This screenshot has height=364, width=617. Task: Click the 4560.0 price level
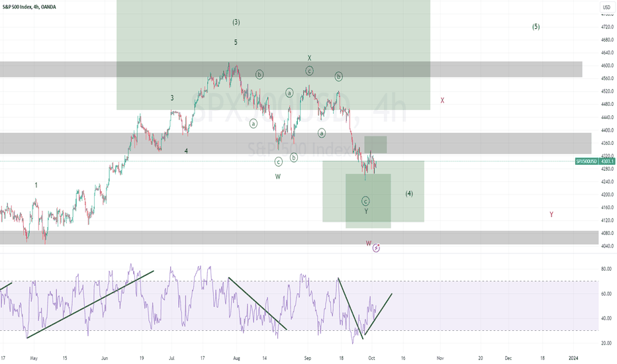(607, 78)
